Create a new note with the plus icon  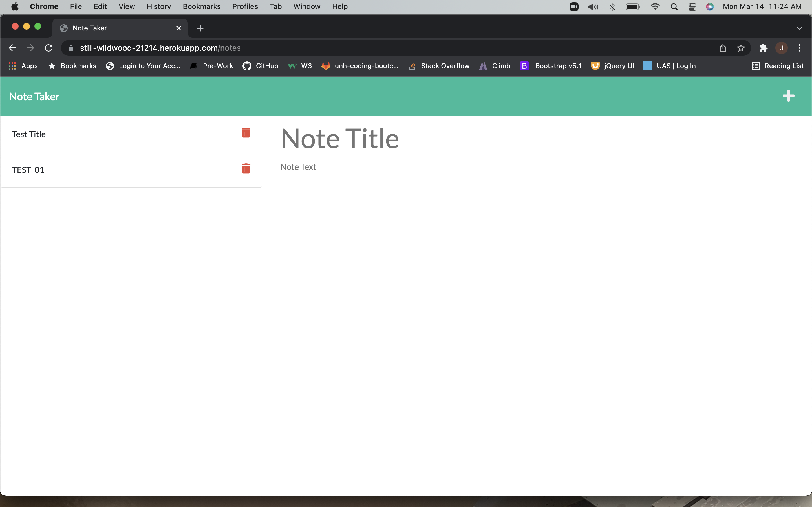(x=788, y=96)
